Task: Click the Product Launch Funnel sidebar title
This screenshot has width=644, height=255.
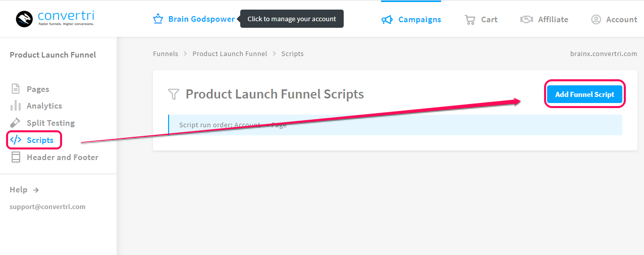Action: pyautogui.click(x=53, y=55)
